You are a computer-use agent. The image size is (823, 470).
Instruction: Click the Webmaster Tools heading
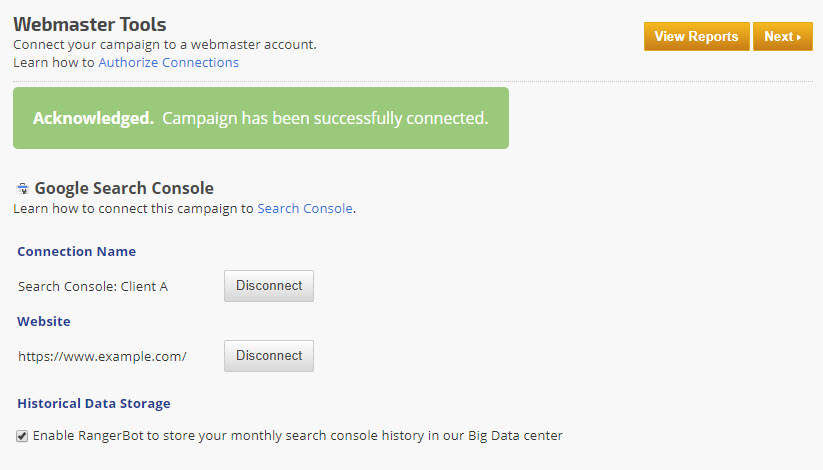pos(90,24)
